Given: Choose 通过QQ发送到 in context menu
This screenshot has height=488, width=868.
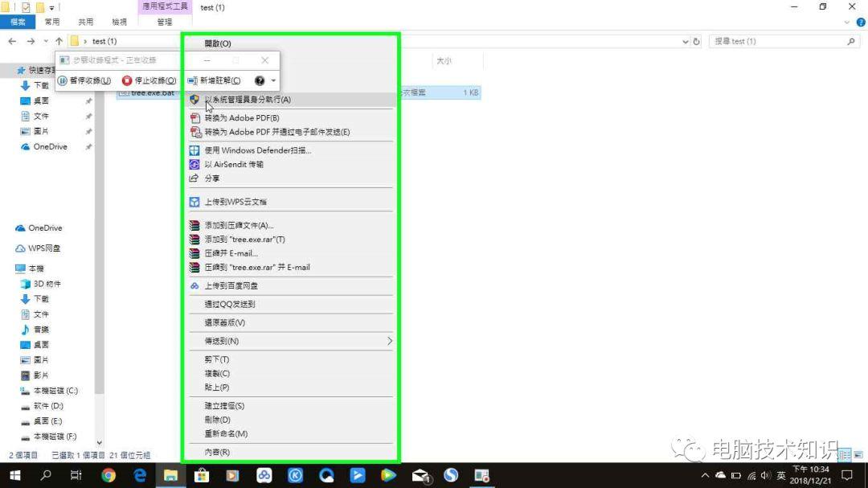Looking at the screenshot, I should [x=291, y=304].
